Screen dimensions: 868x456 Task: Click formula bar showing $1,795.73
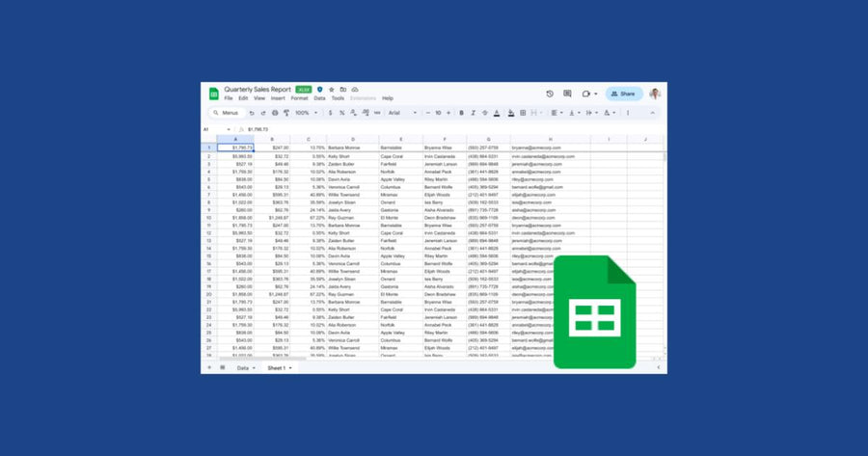coord(258,129)
